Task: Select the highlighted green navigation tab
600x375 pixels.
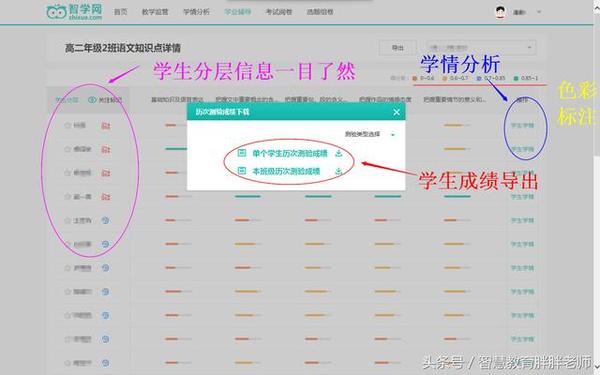Action: coord(238,12)
